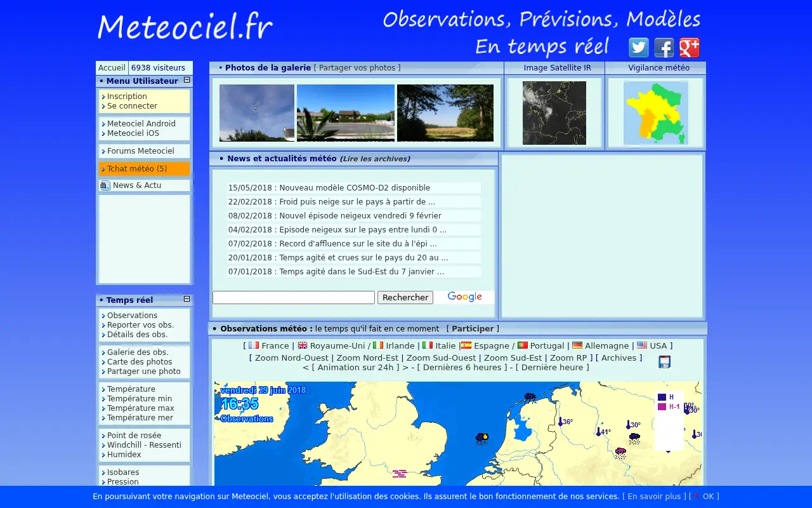Click the Se connecter link

click(132, 106)
